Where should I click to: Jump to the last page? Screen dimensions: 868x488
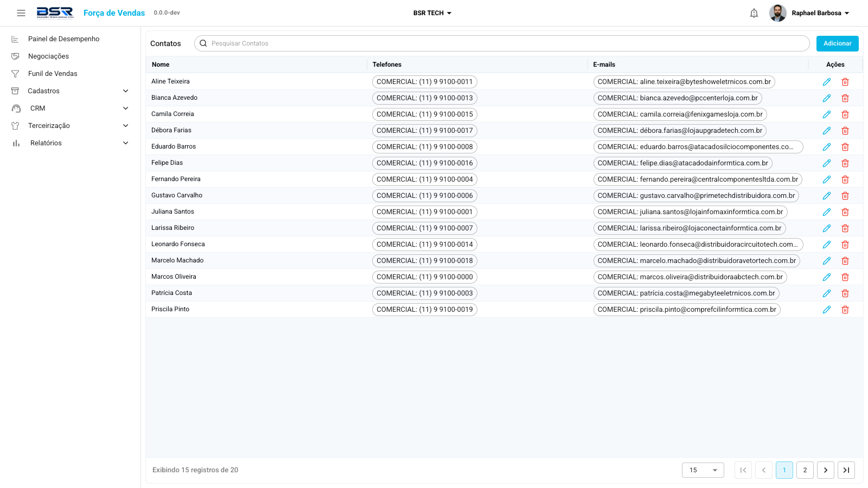point(846,470)
